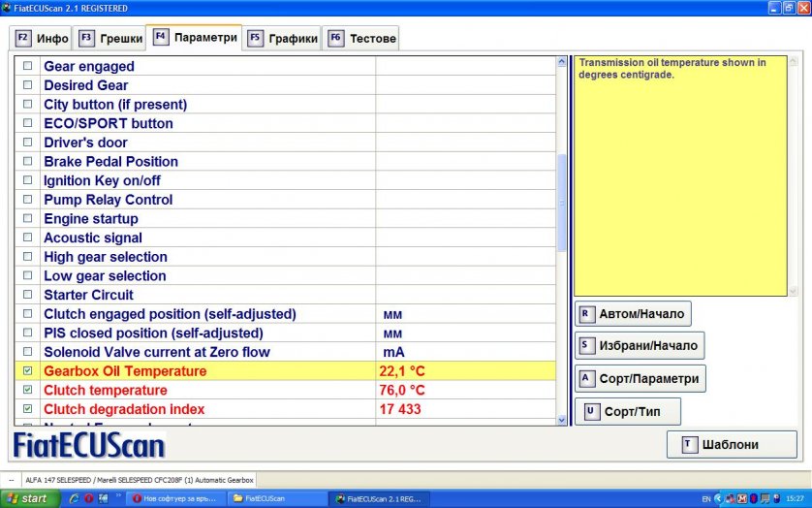Tick the Brake Pedal Position checkbox
Viewport: 812px width, 508px height.
(27, 162)
